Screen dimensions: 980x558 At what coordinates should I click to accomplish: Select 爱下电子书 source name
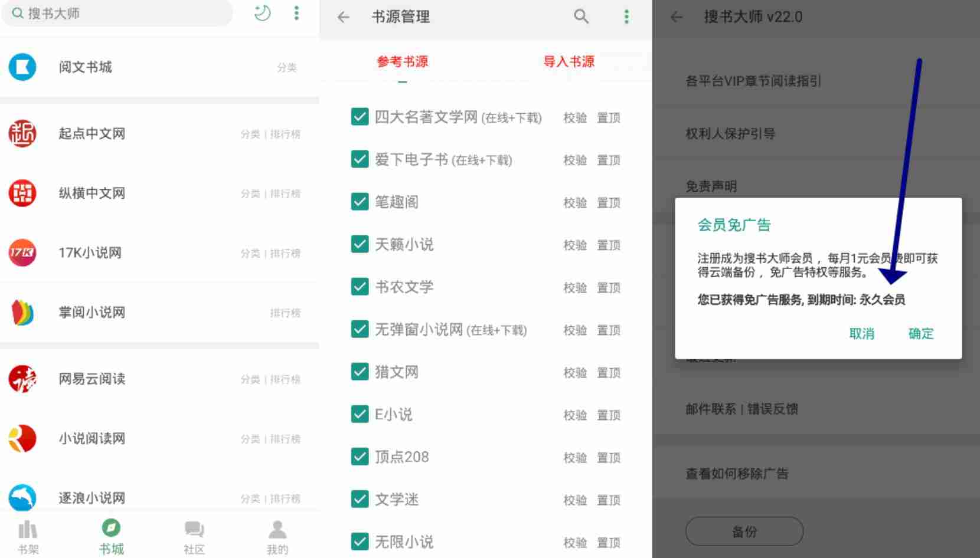tap(411, 160)
